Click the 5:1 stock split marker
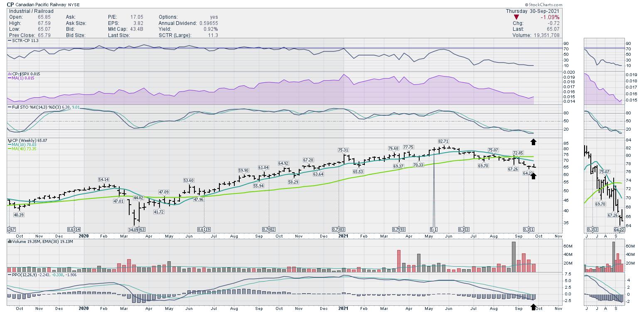The height and width of the screenshot is (312, 644). tap(434, 229)
